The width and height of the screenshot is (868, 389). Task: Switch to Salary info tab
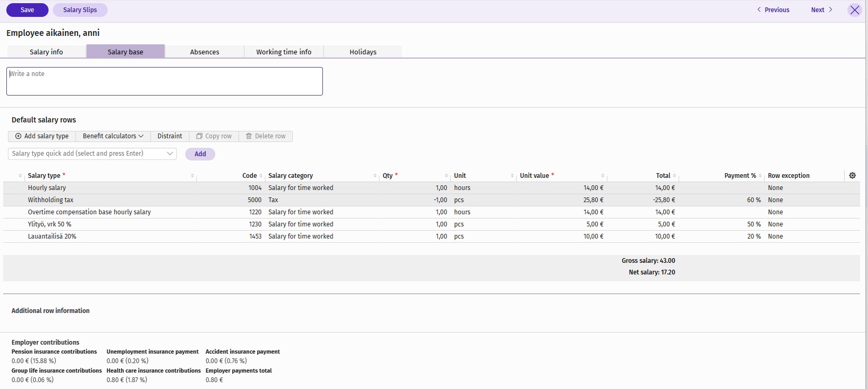[46, 52]
